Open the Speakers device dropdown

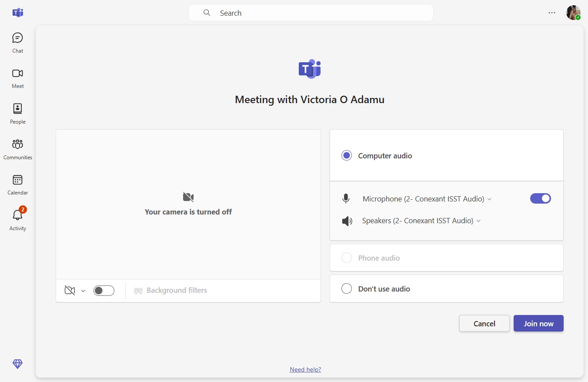click(x=421, y=221)
